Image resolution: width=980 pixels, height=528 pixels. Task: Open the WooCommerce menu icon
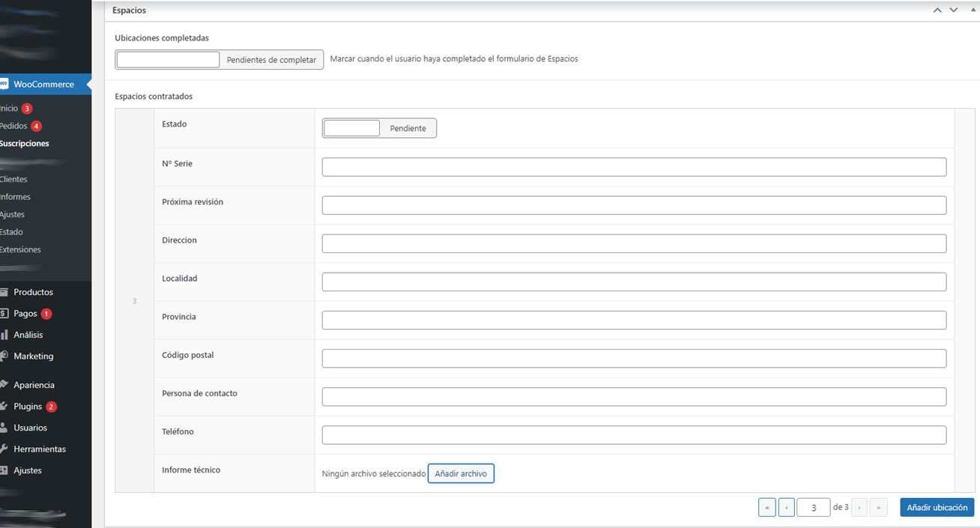[x=3, y=85]
